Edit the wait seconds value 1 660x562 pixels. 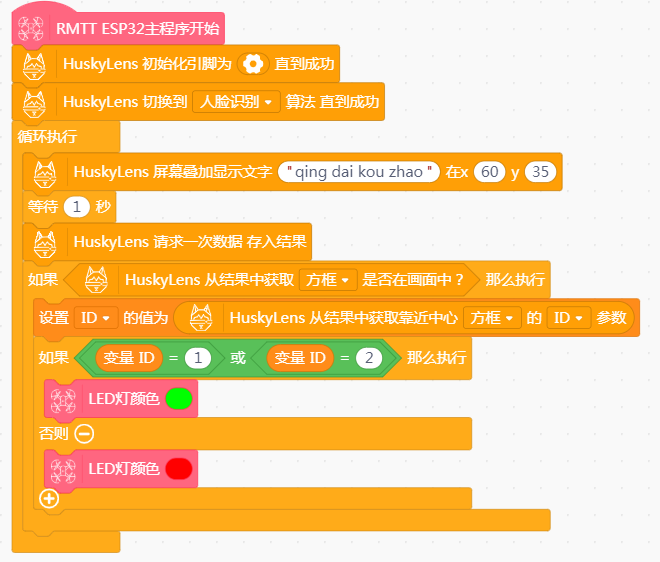(x=77, y=207)
